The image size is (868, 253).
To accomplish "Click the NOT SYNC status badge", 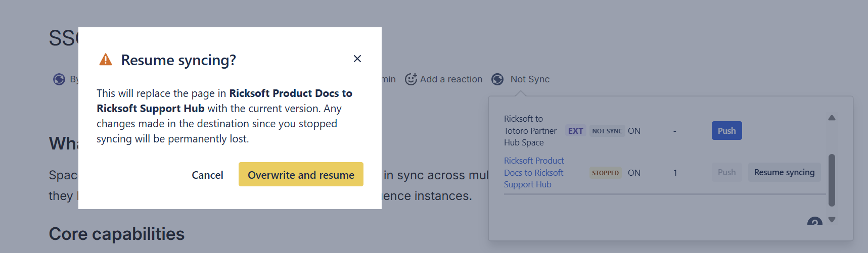I will 607,131.
